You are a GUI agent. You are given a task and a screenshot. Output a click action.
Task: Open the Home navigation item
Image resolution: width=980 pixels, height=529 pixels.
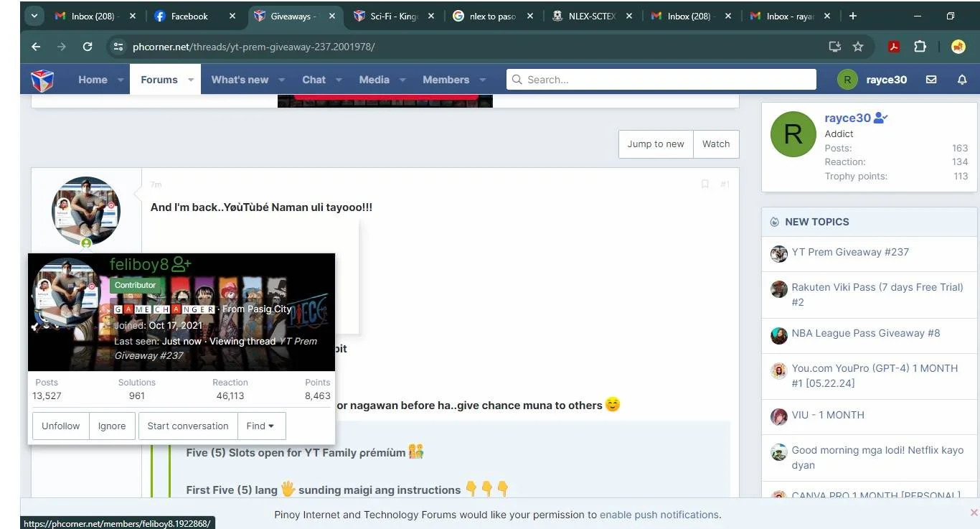click(x=93, y=80)
